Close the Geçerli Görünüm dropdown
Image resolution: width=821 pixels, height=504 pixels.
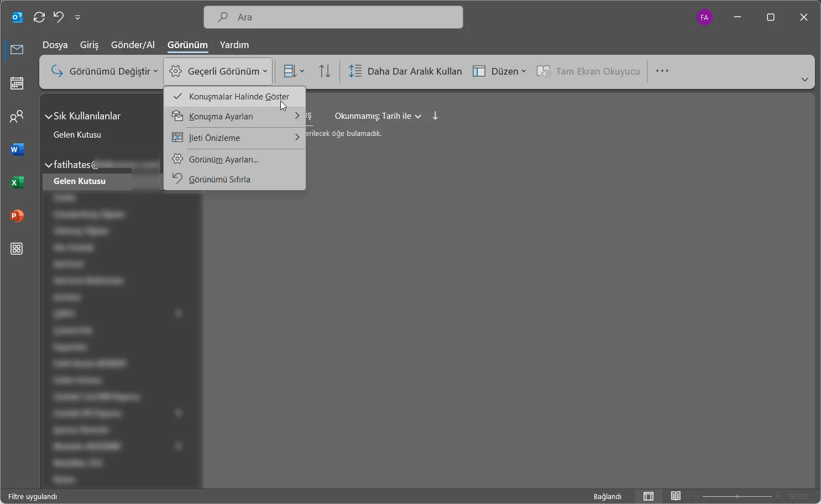218,71
